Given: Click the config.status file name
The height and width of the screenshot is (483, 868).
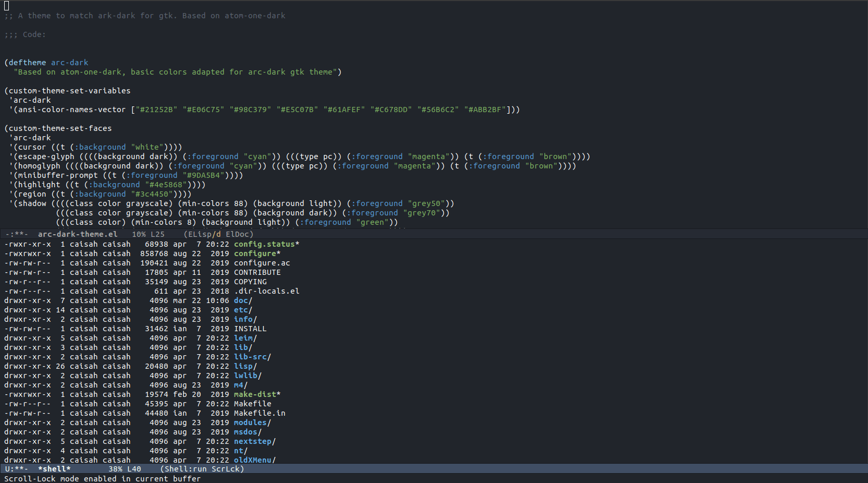Looking at the screenshot, I should (x=264, y=244).
